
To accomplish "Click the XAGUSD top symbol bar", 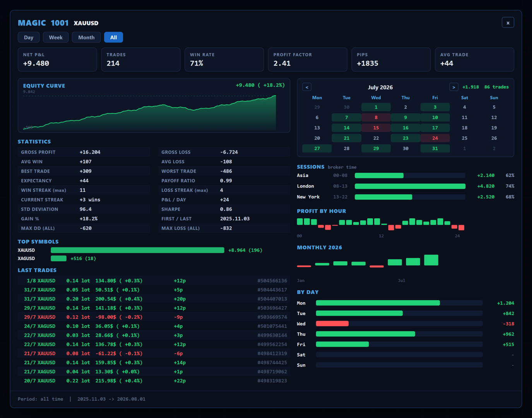I will click(59, 259).
